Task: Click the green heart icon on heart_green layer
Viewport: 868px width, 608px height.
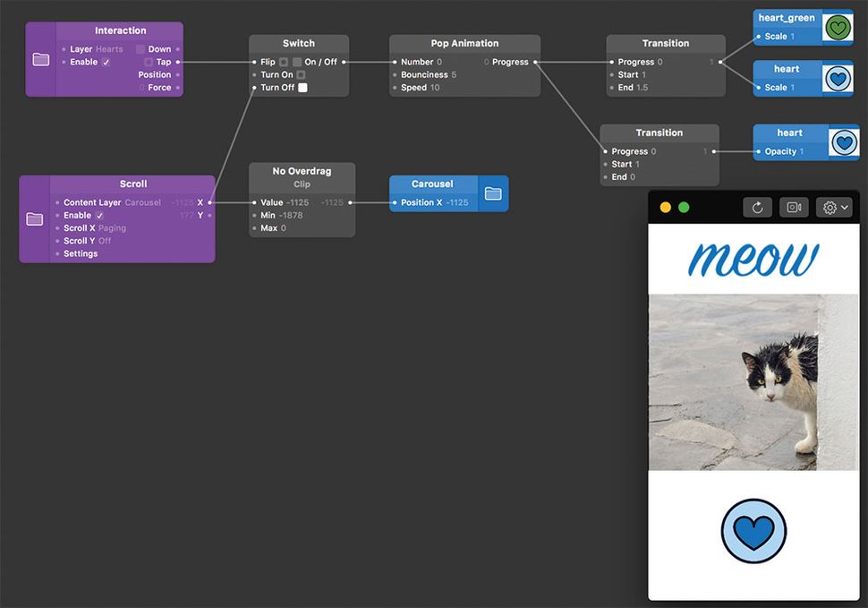Action: [x=838, y=28]
